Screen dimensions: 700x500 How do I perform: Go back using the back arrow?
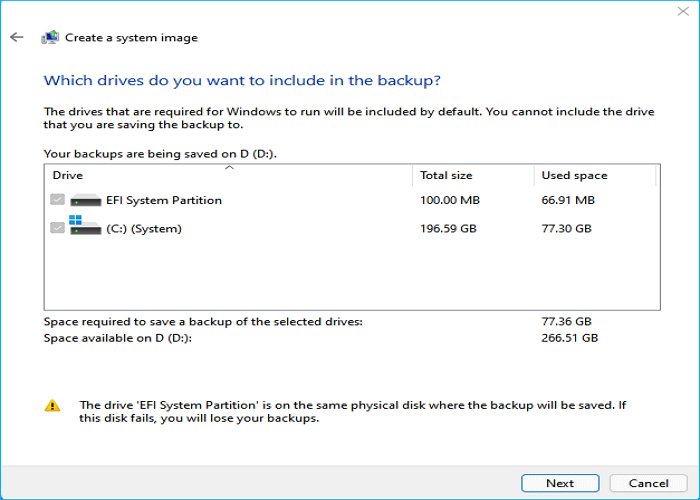(x=17, y=37)
